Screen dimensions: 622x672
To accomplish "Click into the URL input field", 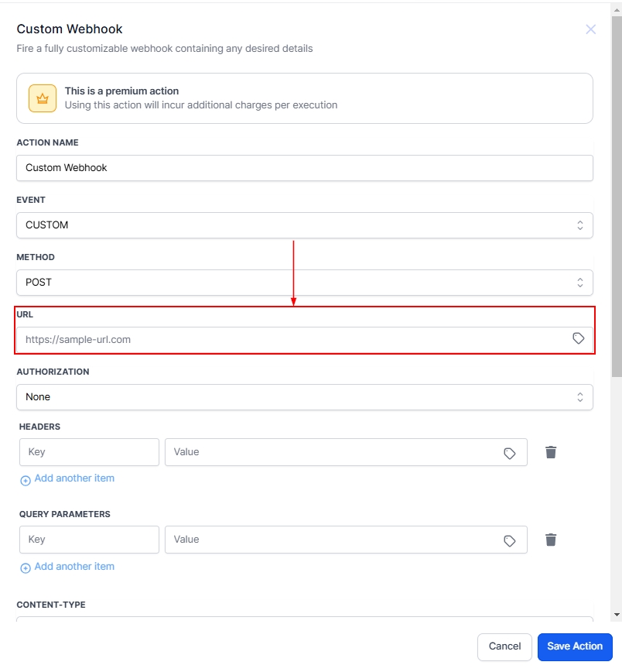I will pyautogui.click(x=294, y=339).
